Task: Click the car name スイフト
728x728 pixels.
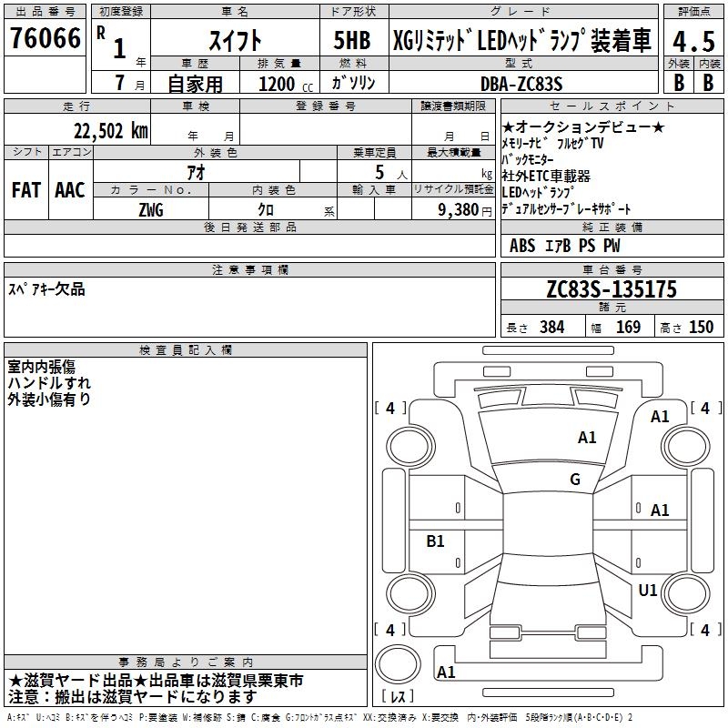Action: pos(236,41)
